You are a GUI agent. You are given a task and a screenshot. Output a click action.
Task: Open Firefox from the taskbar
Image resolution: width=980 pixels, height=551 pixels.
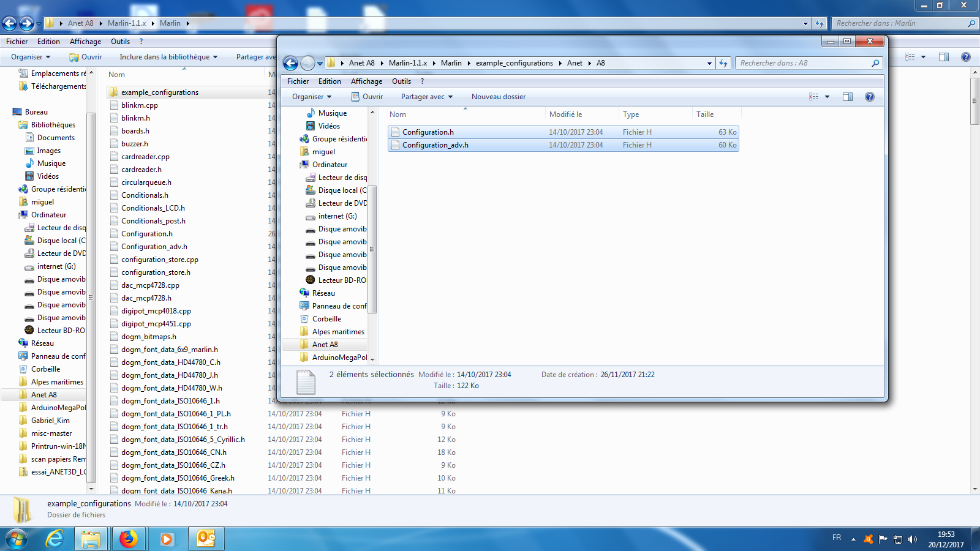[x=129, y=539]
